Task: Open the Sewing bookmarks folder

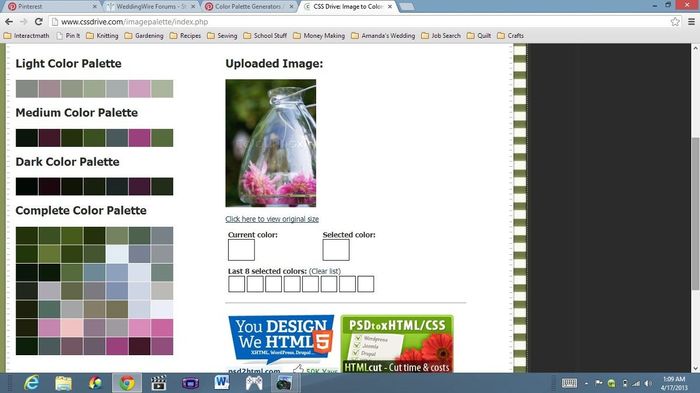Action: (x=222, y=36)
